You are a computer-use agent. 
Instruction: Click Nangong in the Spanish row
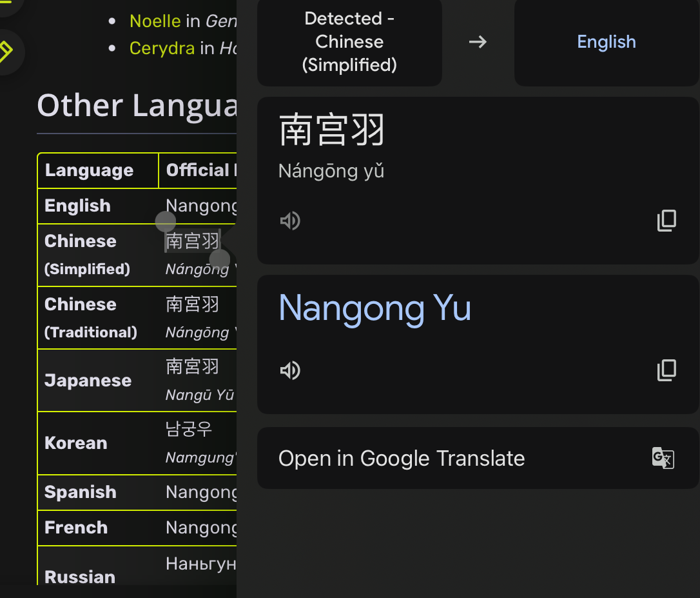201,492
